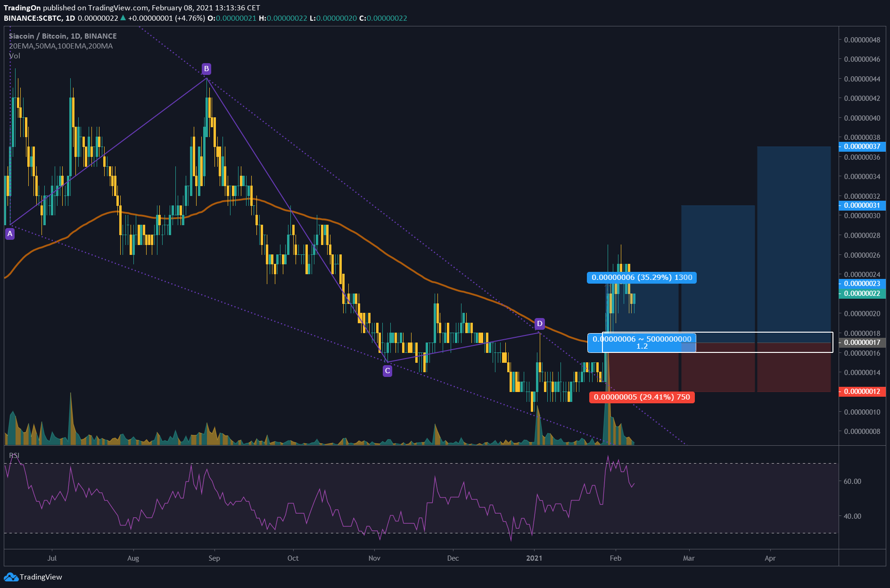The image size is (890, 588).
Task: Click the 20EMA,50MA,100EMA,200MA indicator legend
Action: (61, 46)
